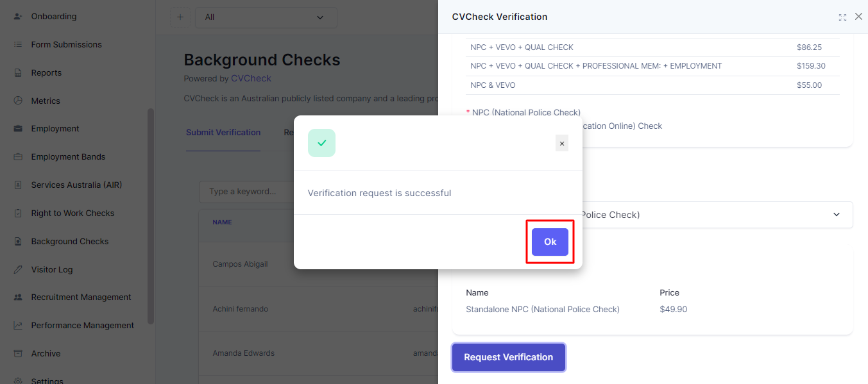Confirm the dialog with Ok button

click(x=550, y=242)
